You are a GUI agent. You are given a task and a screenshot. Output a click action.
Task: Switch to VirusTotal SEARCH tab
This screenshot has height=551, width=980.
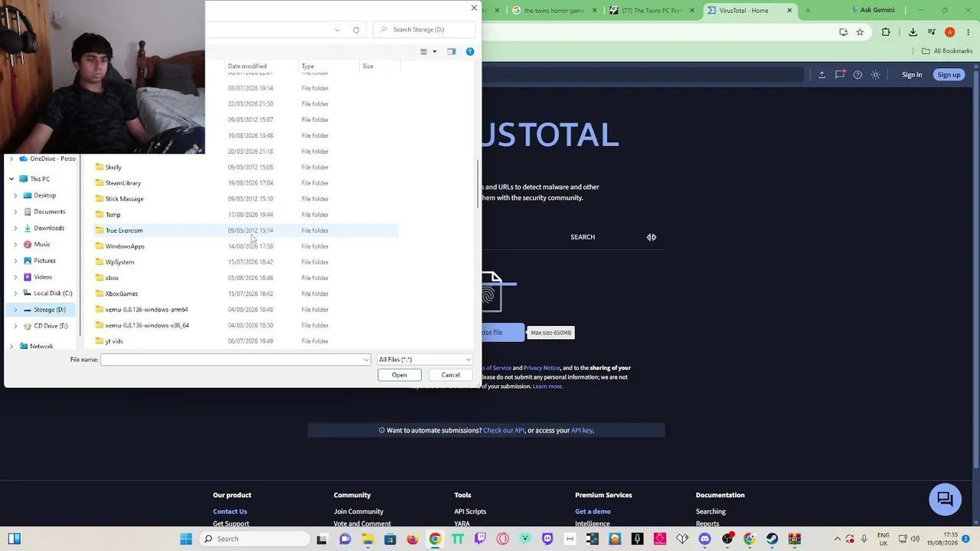[x=583, y=237]
